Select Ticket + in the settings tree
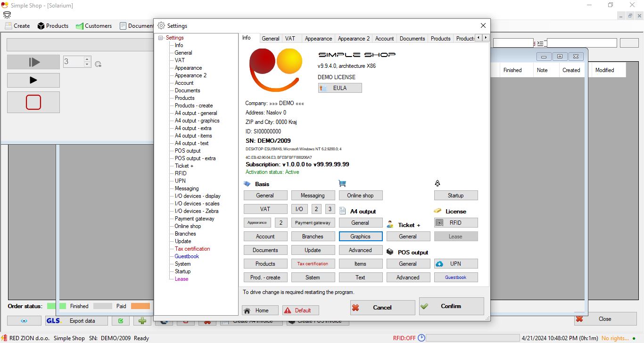The height and width of the screenshot is (343, 644). point(184,166)
